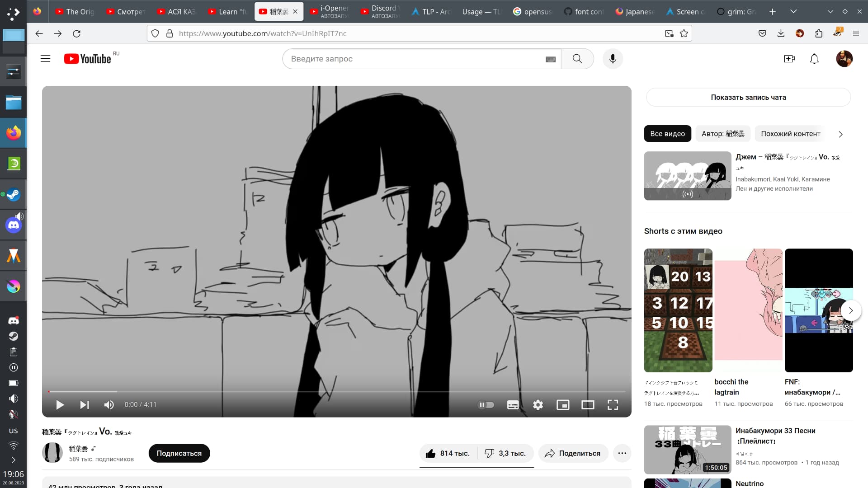Open the more actions menu
Viewport: 868px width, 488px height.
[622, 453]
